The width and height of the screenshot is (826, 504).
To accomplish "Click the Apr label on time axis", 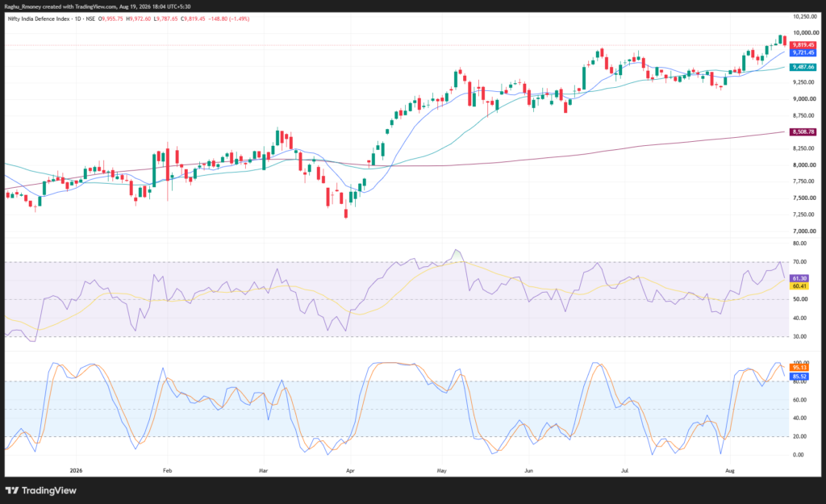I will click(x=350, y=471).
